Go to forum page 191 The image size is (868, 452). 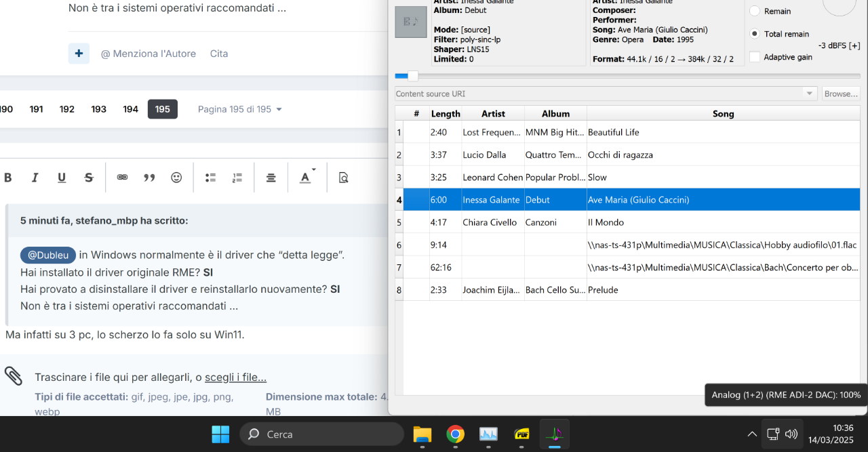[x=36, y=109]
